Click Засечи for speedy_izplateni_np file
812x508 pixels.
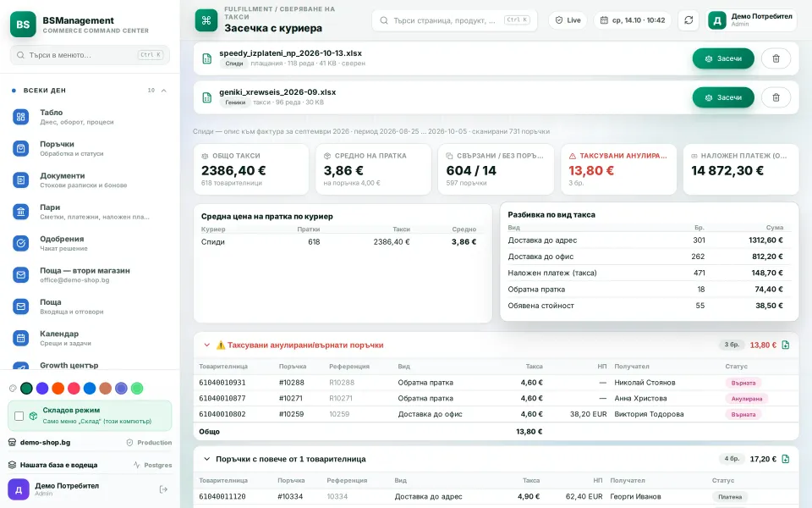[723, 58]
